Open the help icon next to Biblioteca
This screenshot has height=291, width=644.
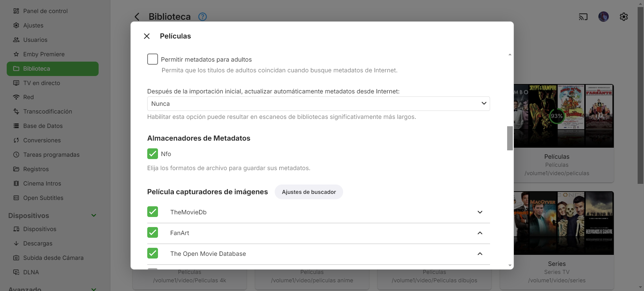[203, 17]
